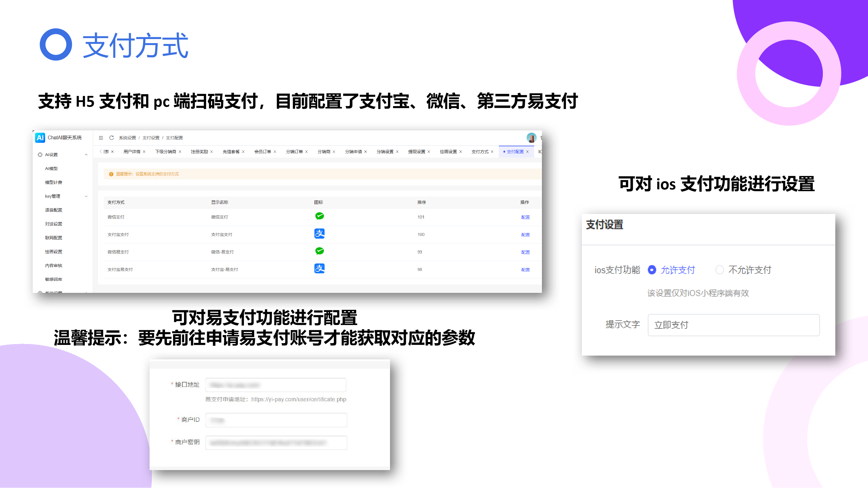This screenshot has height=488, width=868.
Task: Click the 提示文字 input field
Action: tap(733, 325)
